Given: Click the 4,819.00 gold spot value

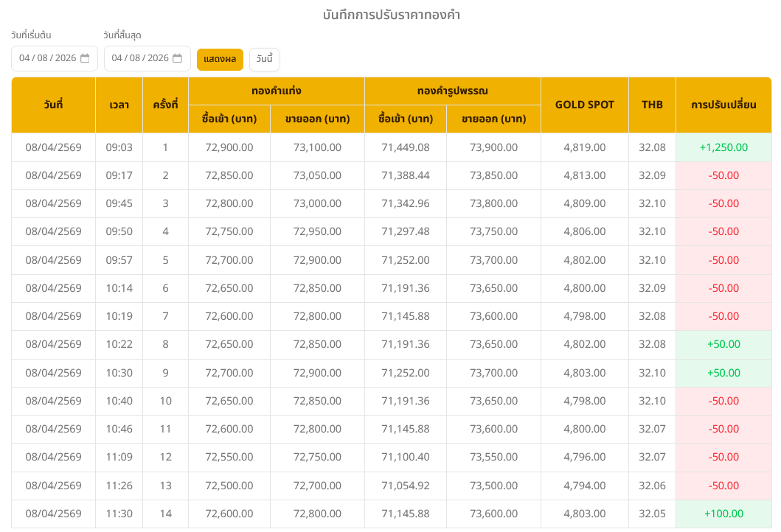Looking at the screenshot, I should 584,147.
